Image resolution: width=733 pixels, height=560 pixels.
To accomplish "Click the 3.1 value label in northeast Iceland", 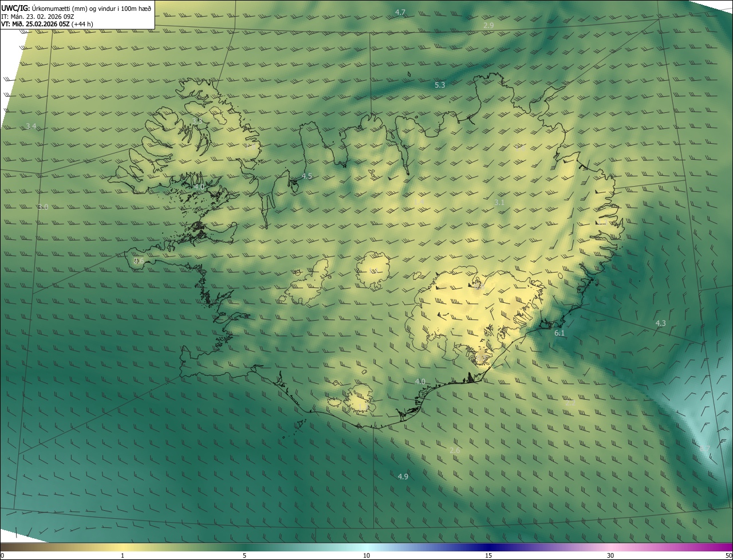I will point(499,203).
